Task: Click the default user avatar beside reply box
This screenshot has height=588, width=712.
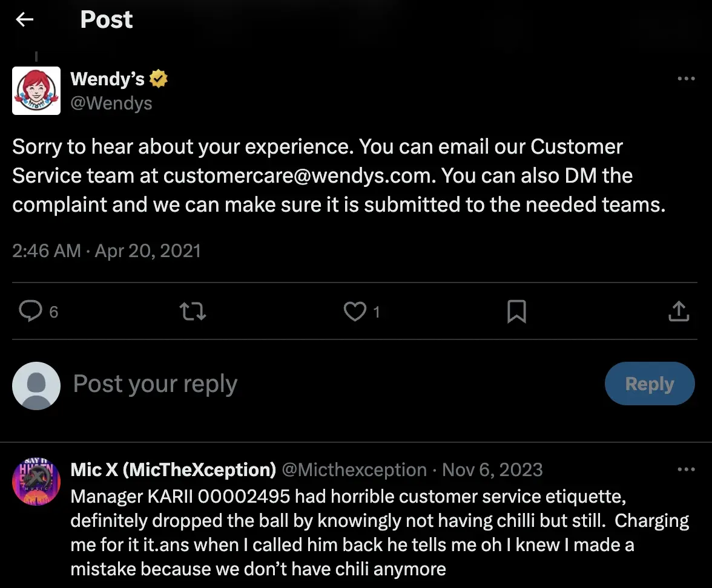Action: pyautogui.click(x=36, y=385)
